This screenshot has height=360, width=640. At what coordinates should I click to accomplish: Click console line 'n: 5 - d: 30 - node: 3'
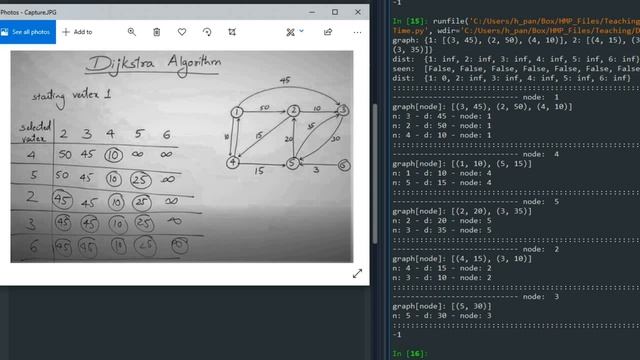442,316
